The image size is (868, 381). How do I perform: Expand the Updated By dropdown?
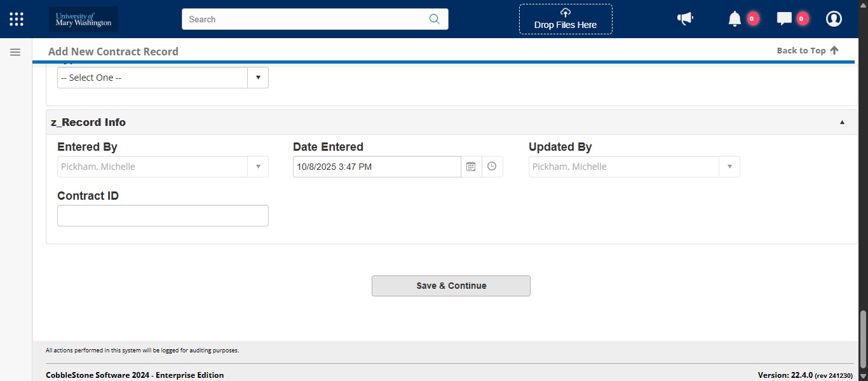729,167
